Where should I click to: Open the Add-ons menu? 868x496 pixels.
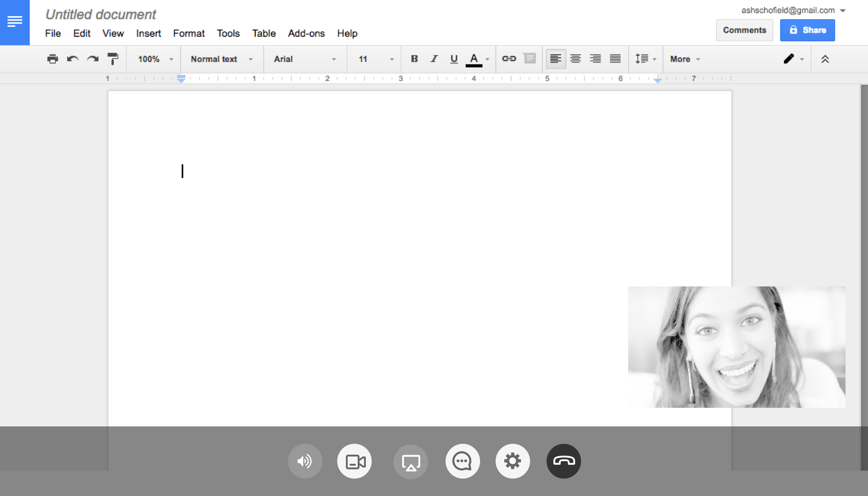(x=306, y=33)
